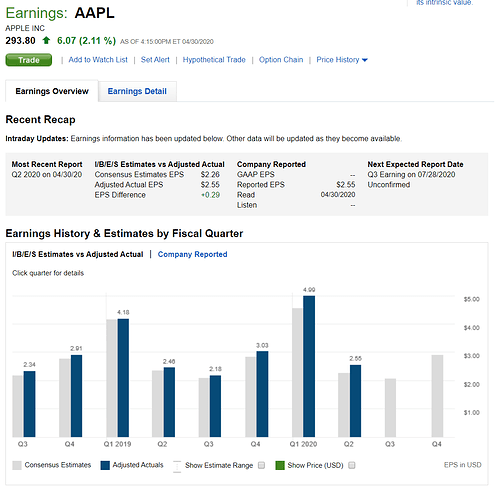Viewport: 503px width, 500px height.
Task: Click the gray Consensus Estimates legend swatch
Action: click(17, 465)
